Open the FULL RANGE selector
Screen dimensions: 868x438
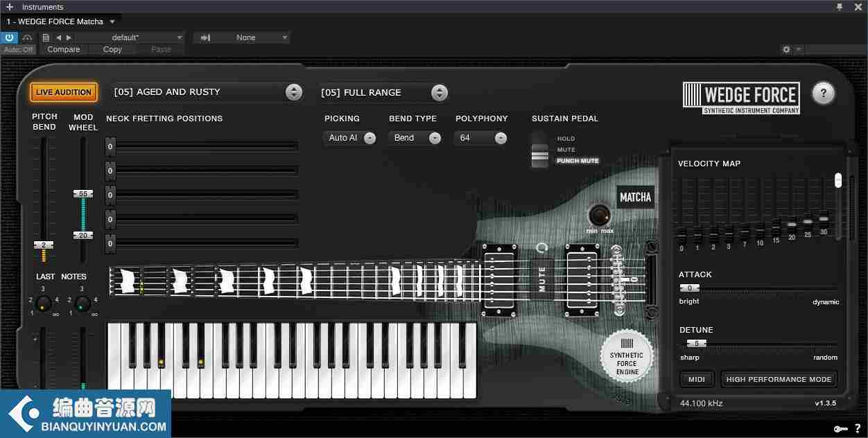[x=383, y=92]
